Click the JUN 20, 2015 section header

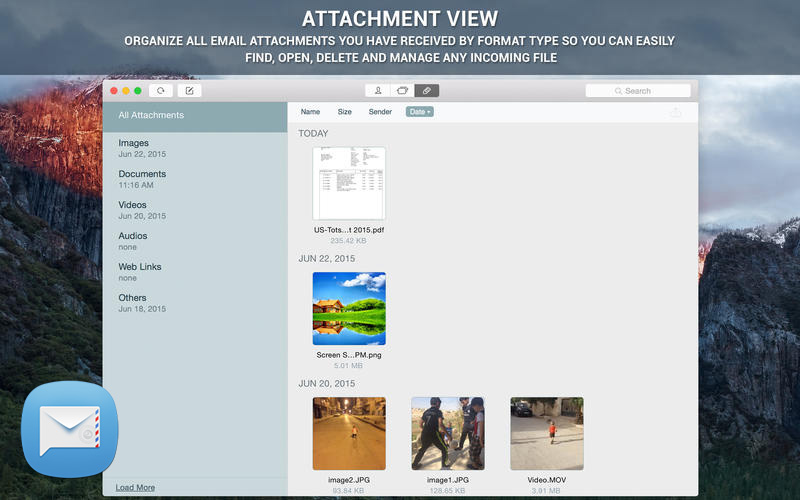[x=327, y=384]
